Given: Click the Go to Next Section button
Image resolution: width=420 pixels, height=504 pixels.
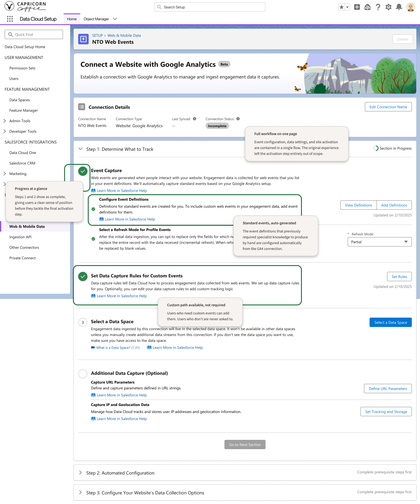Looking at the screenshot, I should [x=245, y=444].
